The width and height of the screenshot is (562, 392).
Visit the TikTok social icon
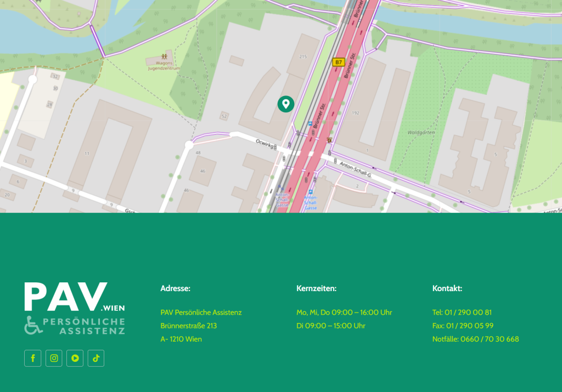[96, 358]
